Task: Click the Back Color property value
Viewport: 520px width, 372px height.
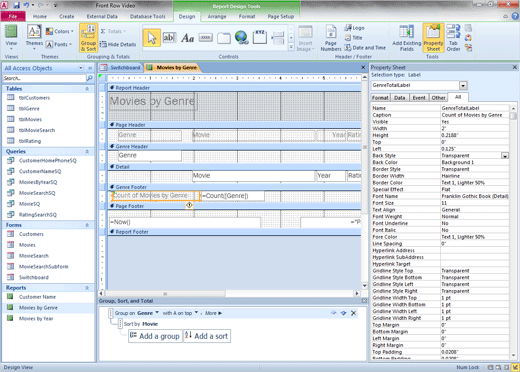Action: (x=475, y=162)
